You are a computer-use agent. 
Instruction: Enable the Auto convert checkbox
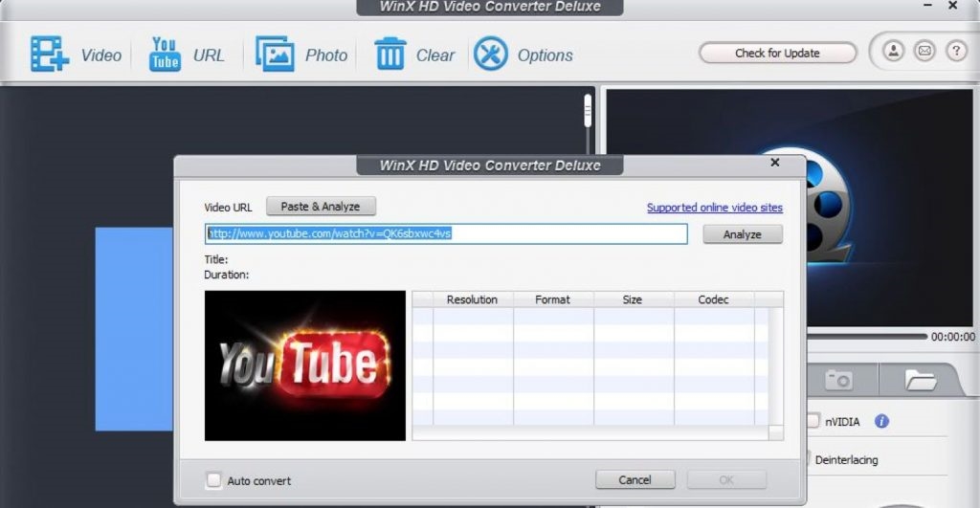point(213,480)
